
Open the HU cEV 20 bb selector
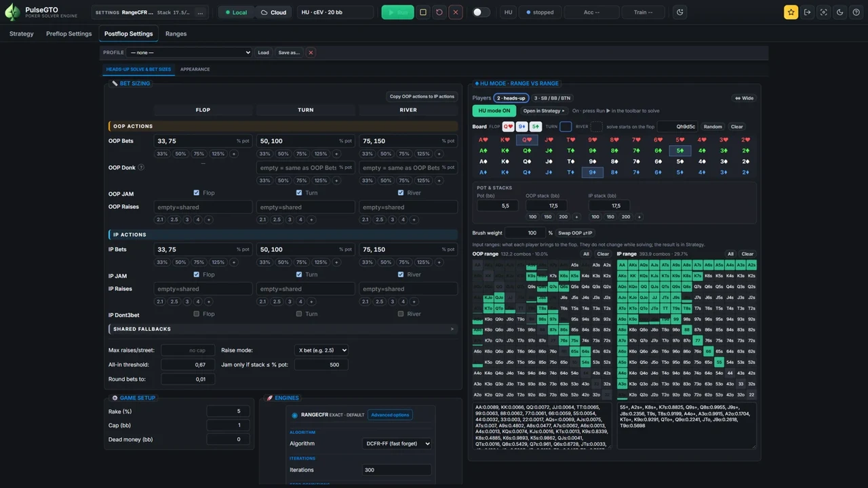tap(335, 12)
